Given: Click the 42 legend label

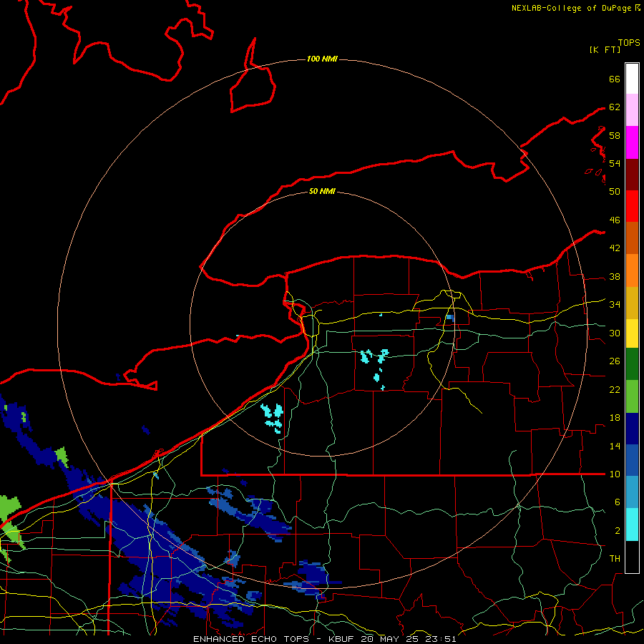Looking at the screenshot, I should tap(615, 248).
